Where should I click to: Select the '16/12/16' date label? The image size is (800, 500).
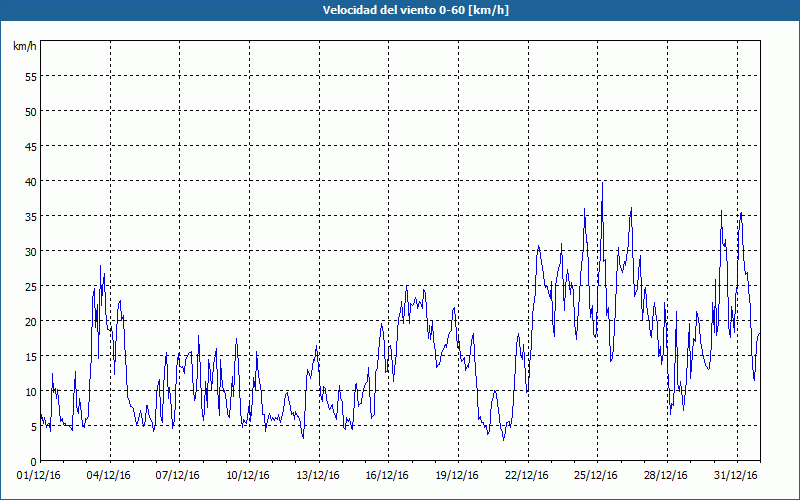pos(387,476)
